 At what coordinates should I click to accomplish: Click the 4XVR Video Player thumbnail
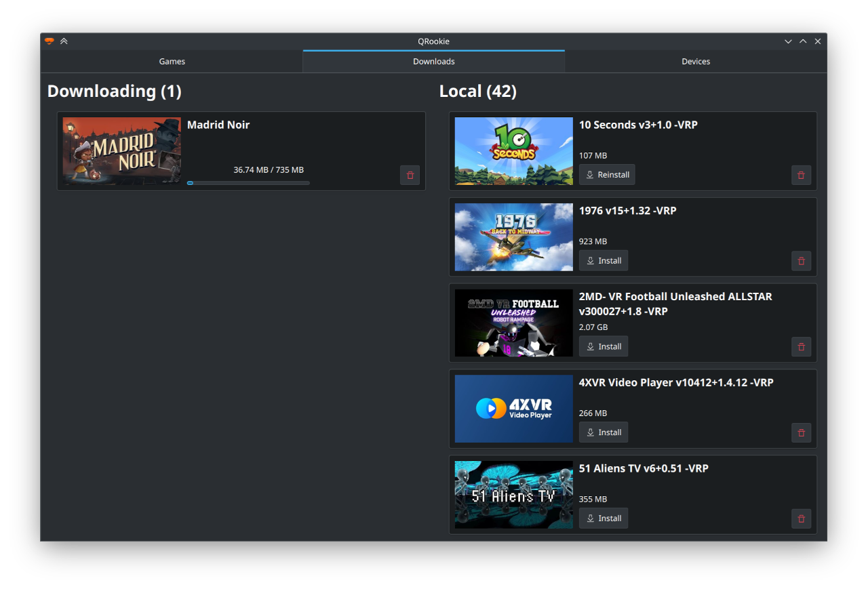[x=514, y=409]
